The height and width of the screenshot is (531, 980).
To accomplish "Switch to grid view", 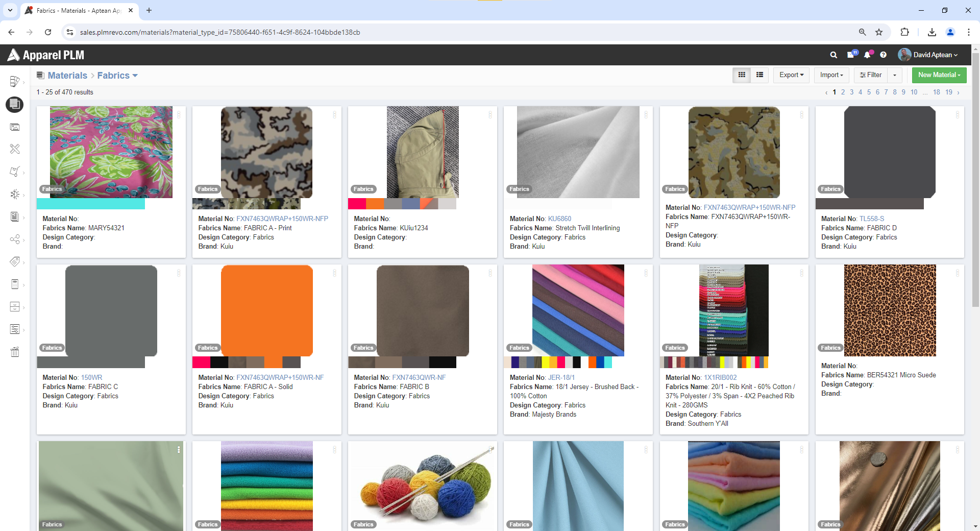I will pyautogui.click(x=742, y=75).
